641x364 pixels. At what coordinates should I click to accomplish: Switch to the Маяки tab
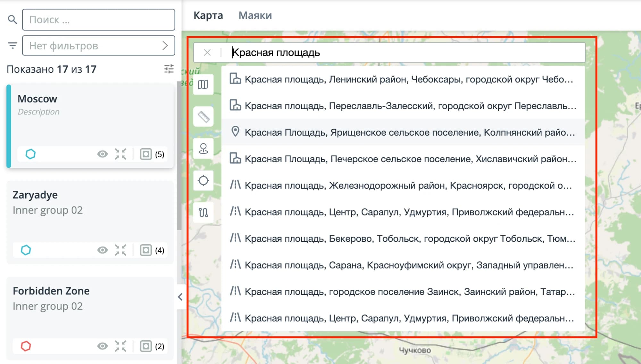pyautogui.click(x=255, y=15)
